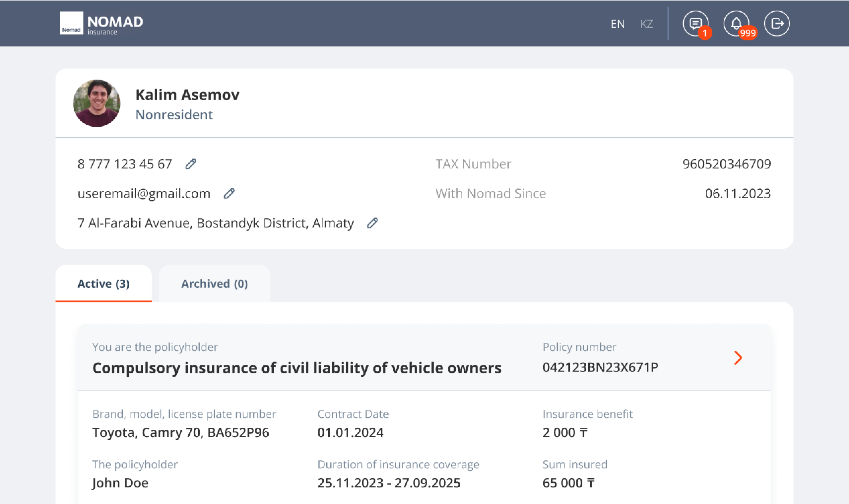The height and width of the screenshot is (504, 849).
Task: Click the TAX Number value 960520346709
Action: pyautogui.click(x=726, y=164)
